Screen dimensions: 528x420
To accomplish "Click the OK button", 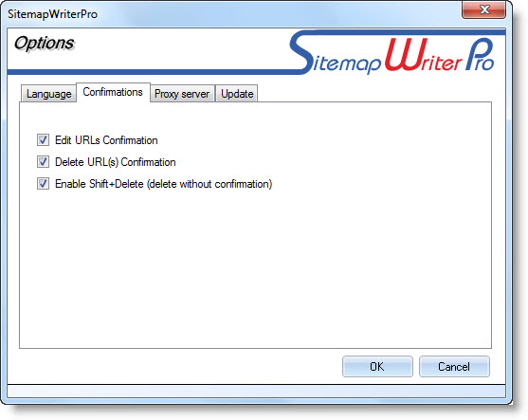I will (377, 367).
